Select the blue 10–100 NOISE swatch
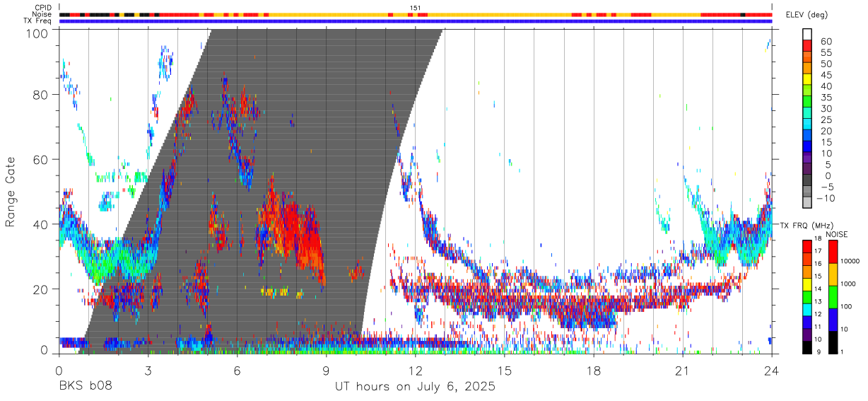 (x=833, y=319)
